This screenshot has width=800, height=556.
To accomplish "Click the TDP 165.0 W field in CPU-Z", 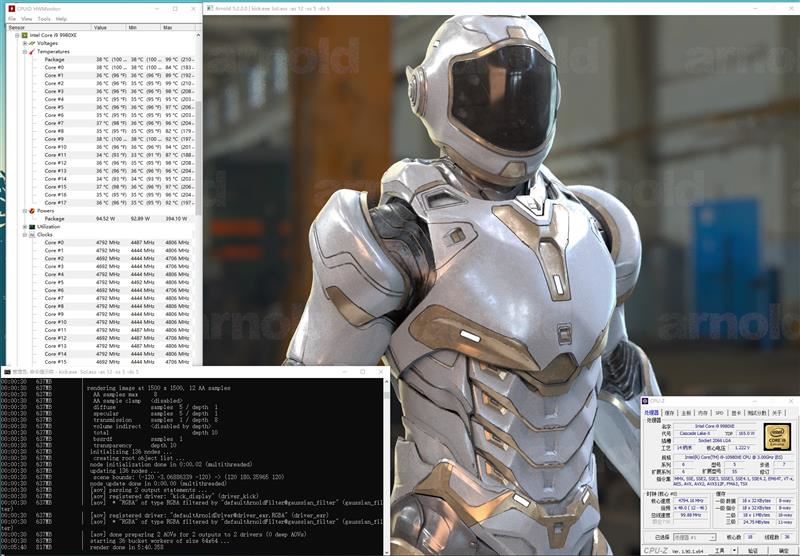I will pyautogui.click(x=746, y=433).
